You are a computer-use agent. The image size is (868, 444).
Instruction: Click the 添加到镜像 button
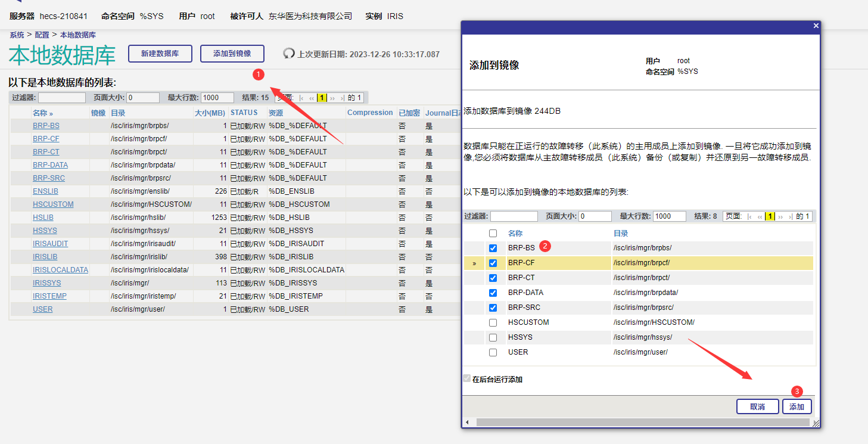(232, 54)
